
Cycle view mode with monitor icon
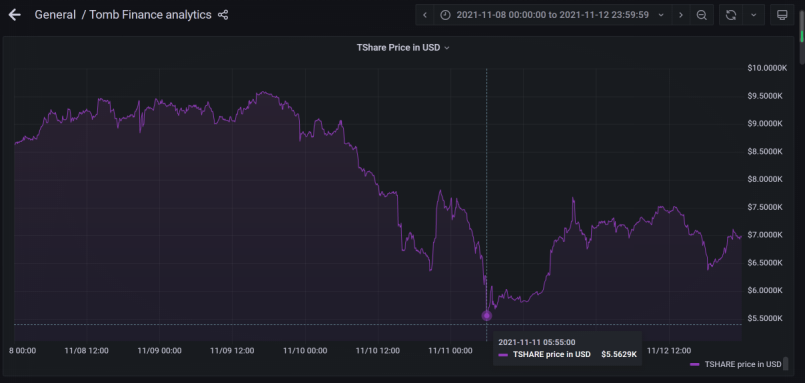pos(782,15)
